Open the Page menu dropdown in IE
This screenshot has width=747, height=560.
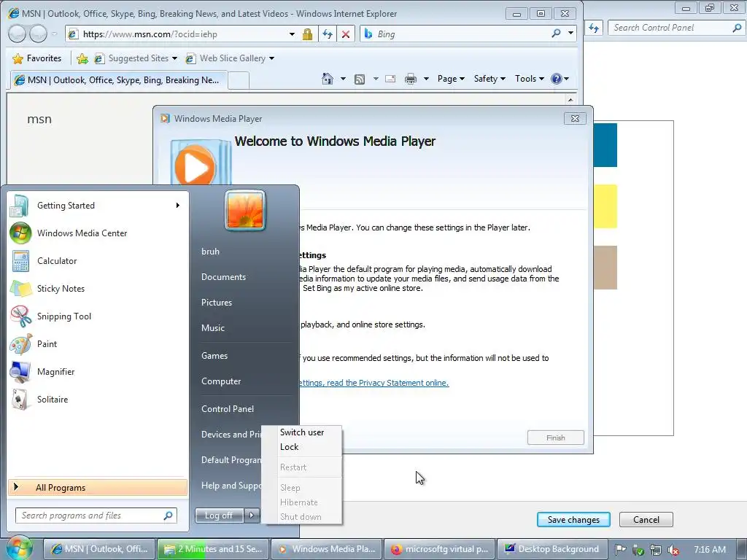click(451, 79)
